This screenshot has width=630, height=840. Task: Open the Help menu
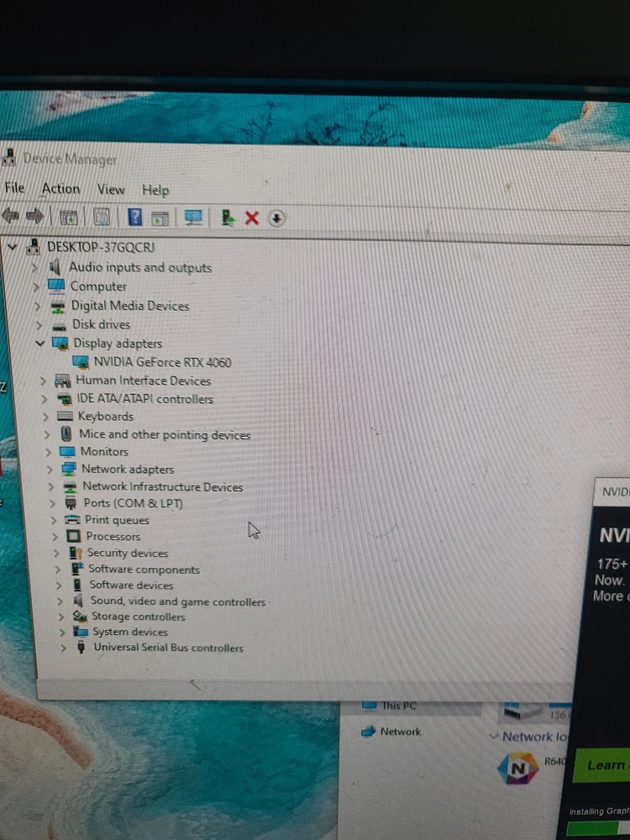[x=155, y=190]
